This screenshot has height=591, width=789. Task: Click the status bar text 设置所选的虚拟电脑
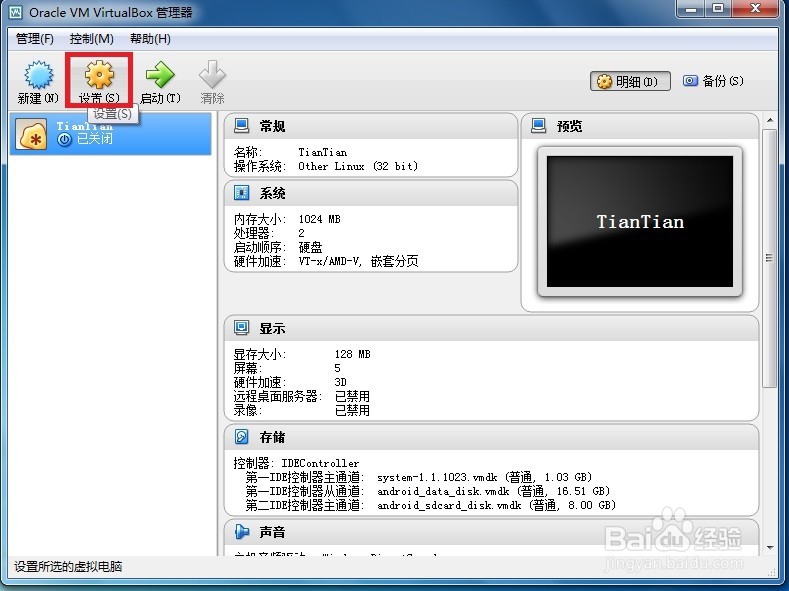click(68, 566)
